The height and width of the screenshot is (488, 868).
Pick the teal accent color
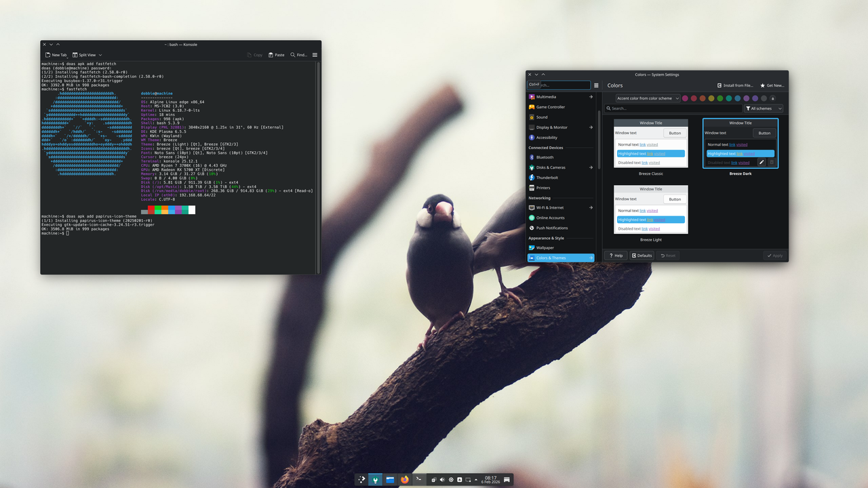pos(729,98)
